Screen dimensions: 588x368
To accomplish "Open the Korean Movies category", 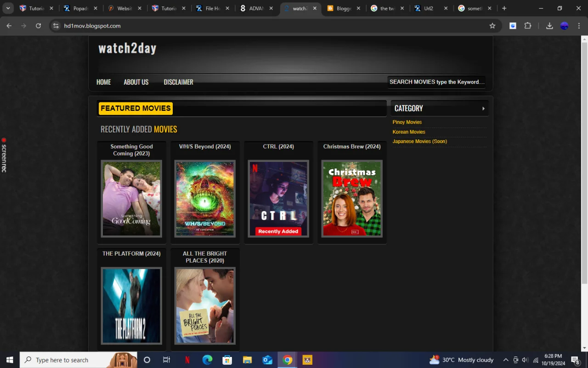I will point(409,132).
